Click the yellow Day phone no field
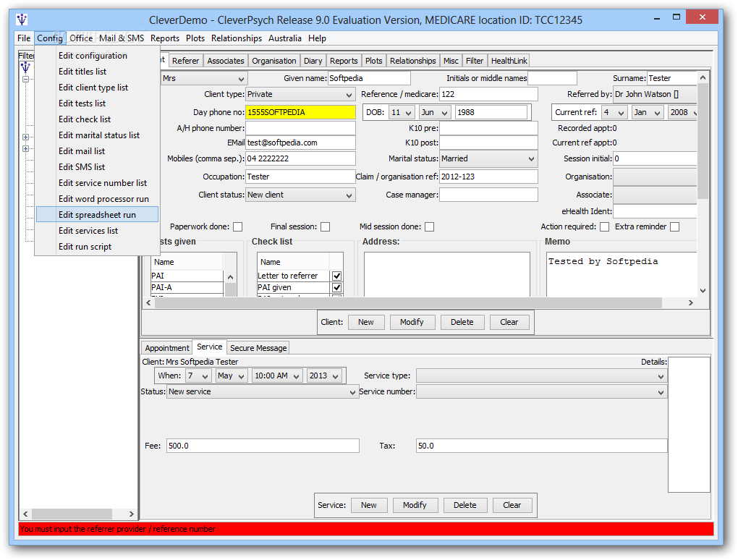Screen dimensions: 738x560 pos(300,112)
